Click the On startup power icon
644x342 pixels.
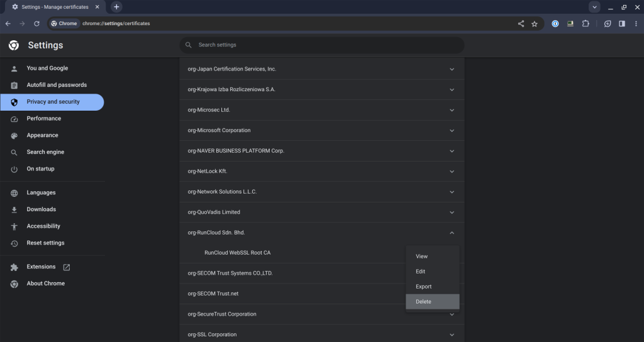[14, 169]
